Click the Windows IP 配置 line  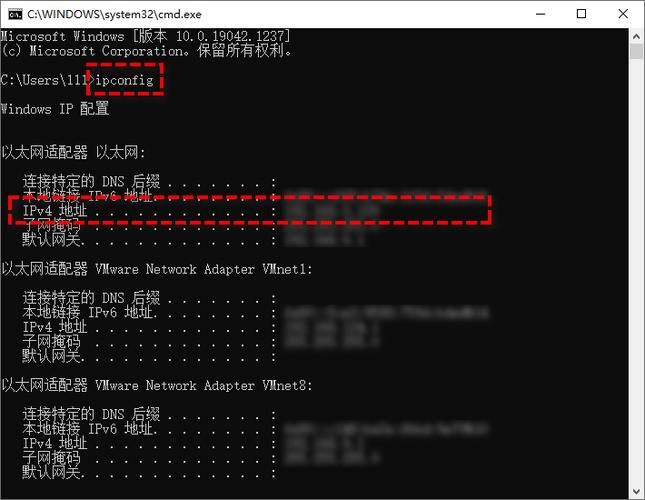pyautogui.click(x=55, y=109)
